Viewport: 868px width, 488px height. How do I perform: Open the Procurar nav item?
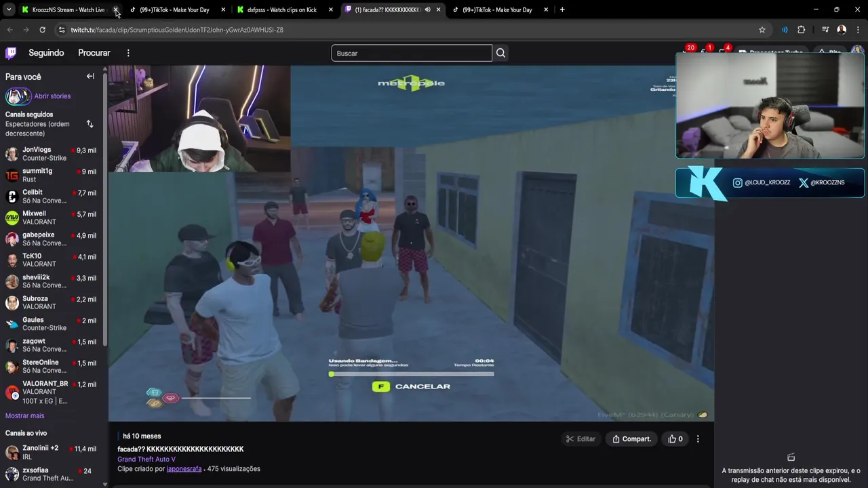point(94,53)
